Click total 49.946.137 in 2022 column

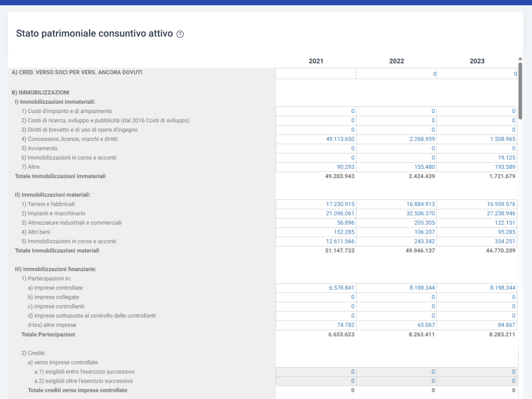coord(421,251)
